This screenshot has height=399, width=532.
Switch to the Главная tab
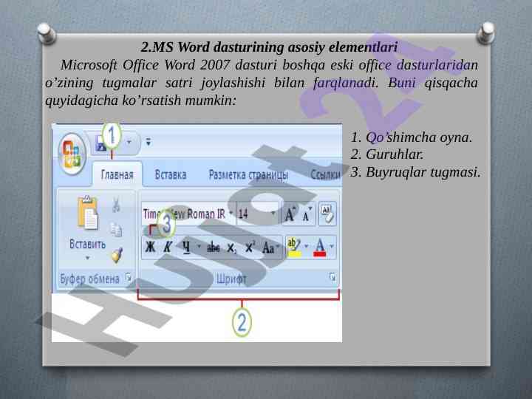117,175
